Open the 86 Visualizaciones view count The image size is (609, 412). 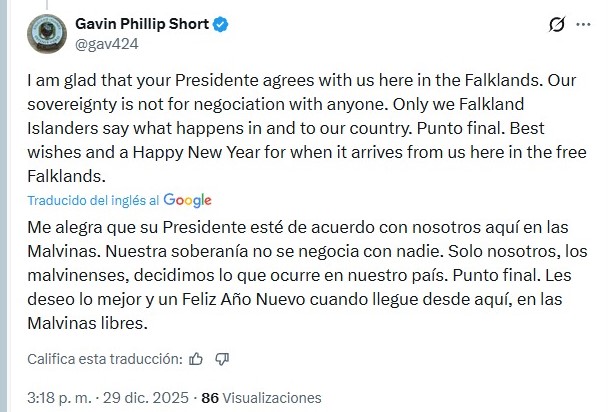coord(261,397)
